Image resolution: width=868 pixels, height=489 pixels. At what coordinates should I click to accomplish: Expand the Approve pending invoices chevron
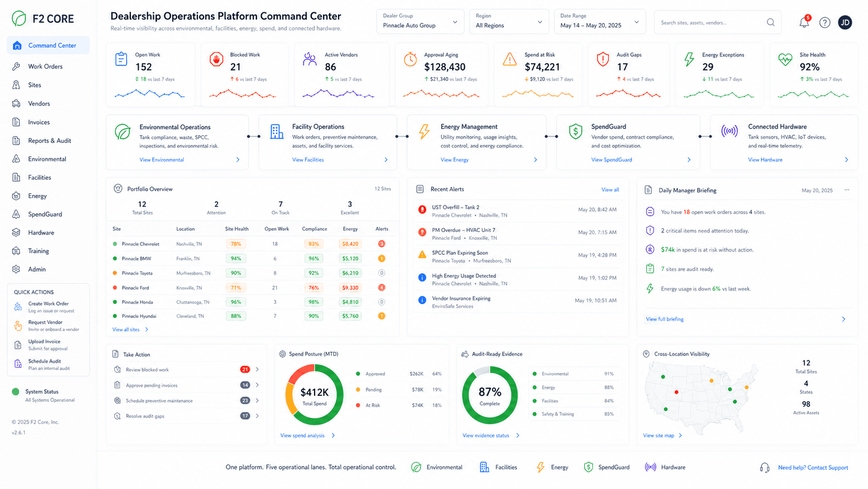257,385
